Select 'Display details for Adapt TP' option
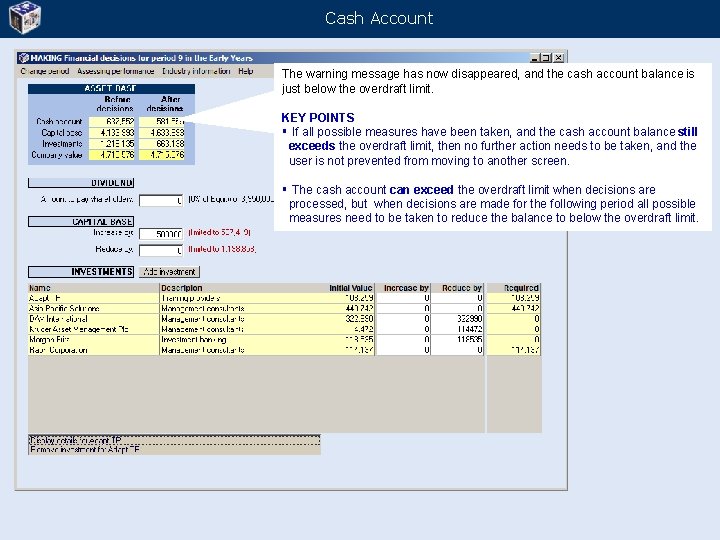 pyautogui.click(x=174, y=440)
